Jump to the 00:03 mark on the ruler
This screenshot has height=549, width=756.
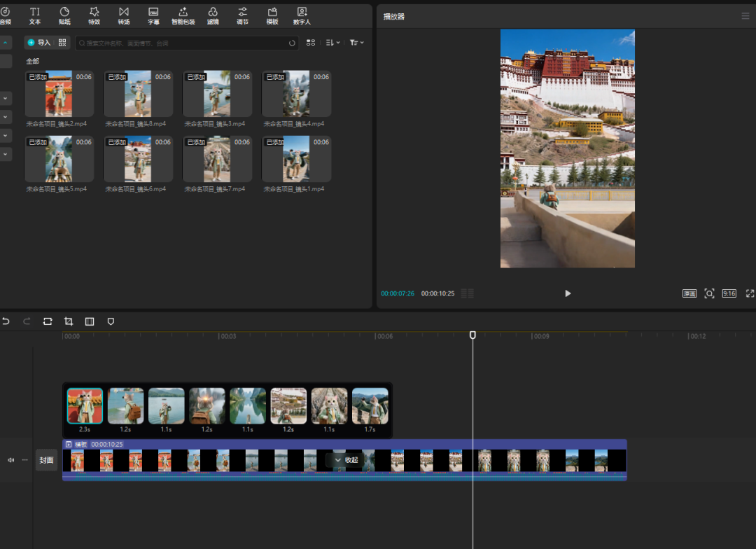click(227, 336)
